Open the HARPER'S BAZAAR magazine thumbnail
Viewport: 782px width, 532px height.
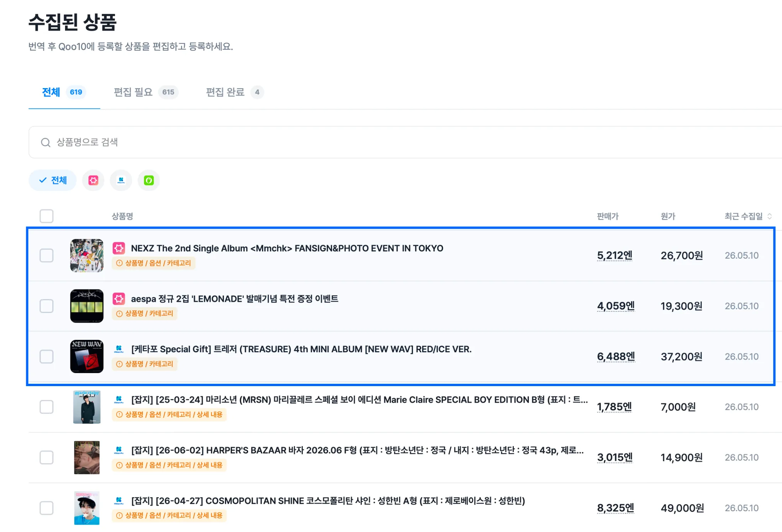[87, 457]
